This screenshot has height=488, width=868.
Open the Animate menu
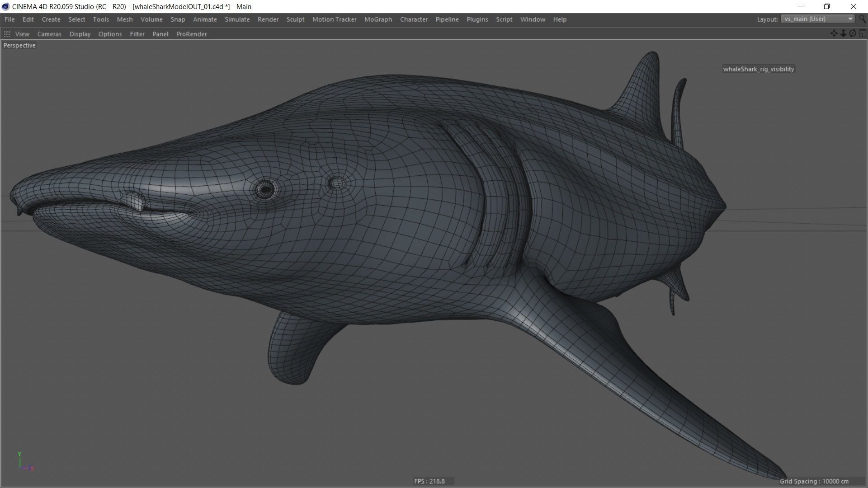(x=205, y=19)
